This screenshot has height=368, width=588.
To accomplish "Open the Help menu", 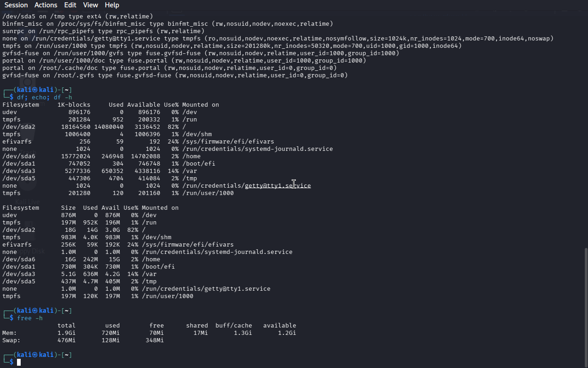I will pyautogui.click(x=112, y=5).
